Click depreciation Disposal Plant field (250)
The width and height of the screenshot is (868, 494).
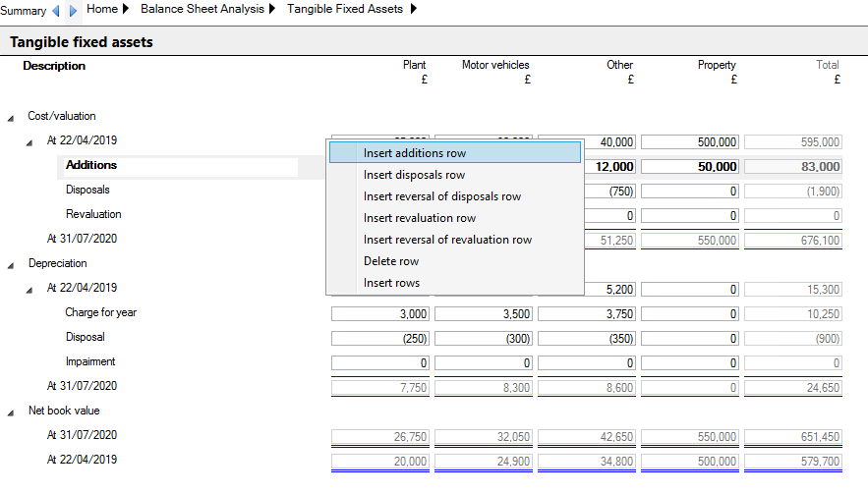tap(379, 339)
